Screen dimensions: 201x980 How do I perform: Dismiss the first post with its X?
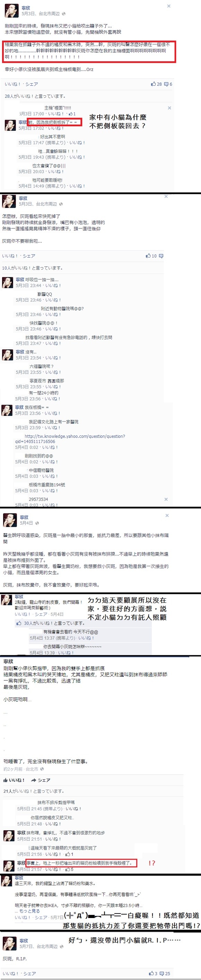pyautogui.click(x=169, y=6)
